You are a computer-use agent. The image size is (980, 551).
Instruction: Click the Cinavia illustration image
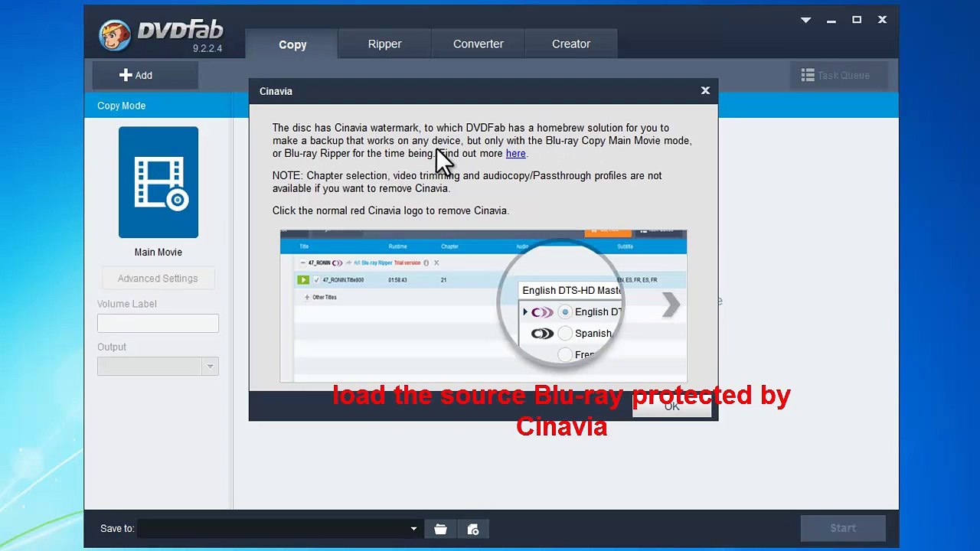click(x=483, y=305)
